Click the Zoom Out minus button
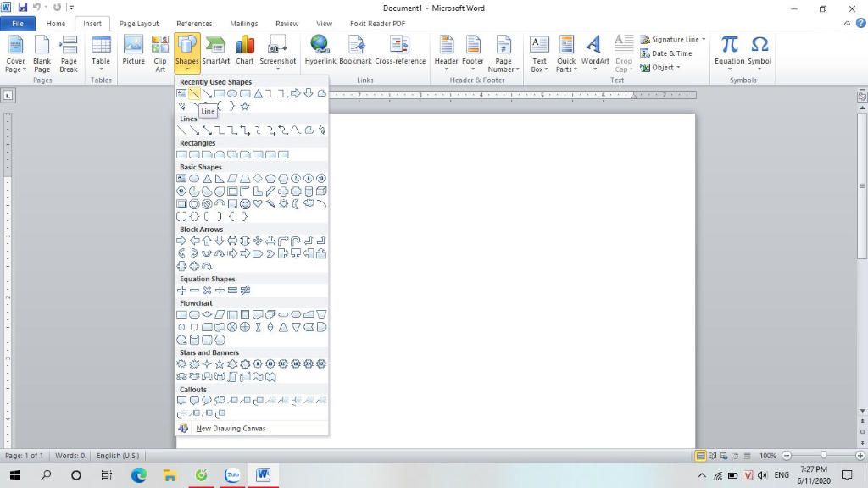This screenshot has height=488, width=868. click(x=787, y=456)
